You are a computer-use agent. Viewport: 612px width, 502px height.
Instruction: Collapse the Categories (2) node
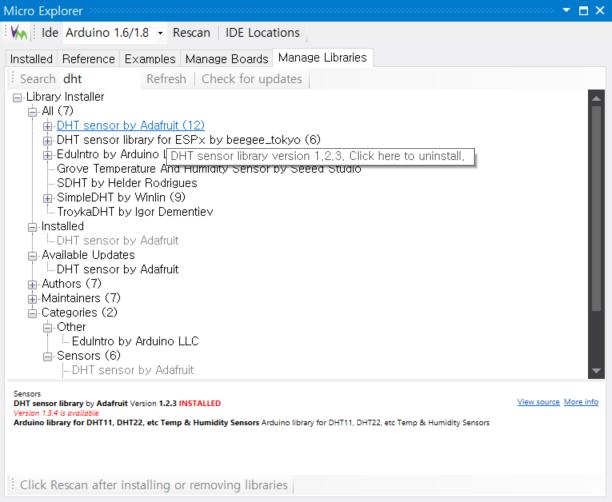click(x=33, y=313)
